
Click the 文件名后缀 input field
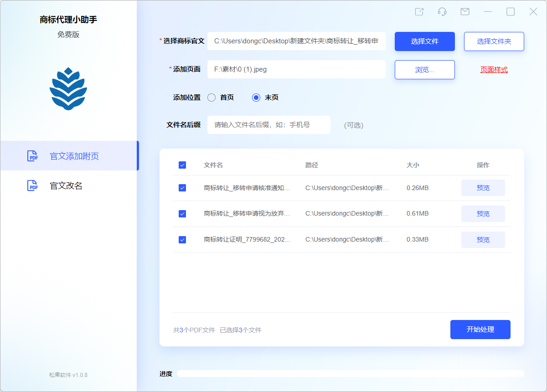[x=269, y=125]
